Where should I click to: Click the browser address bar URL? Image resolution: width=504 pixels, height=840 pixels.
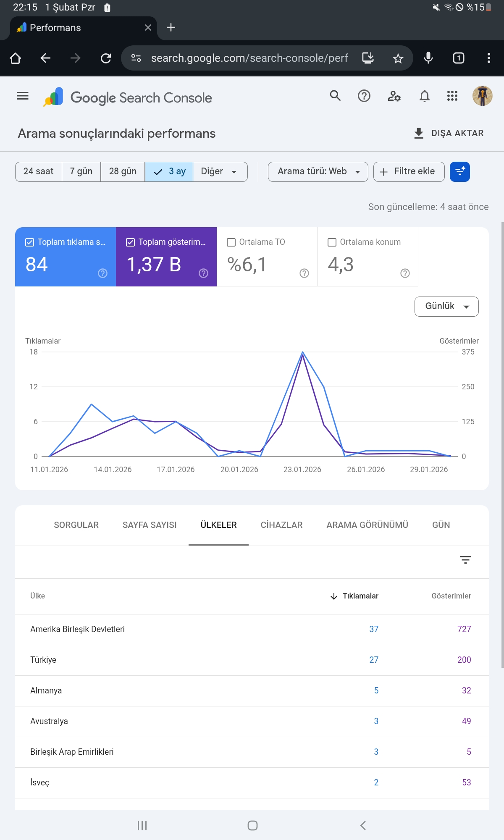[x=249, y=58]
